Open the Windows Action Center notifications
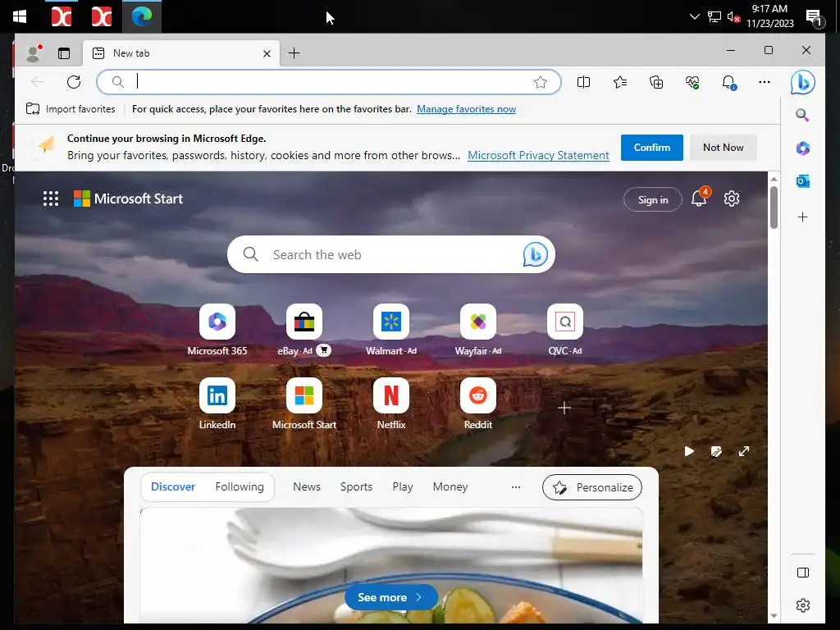The height and width of the screenshot is (630, 840). point(815,18)
